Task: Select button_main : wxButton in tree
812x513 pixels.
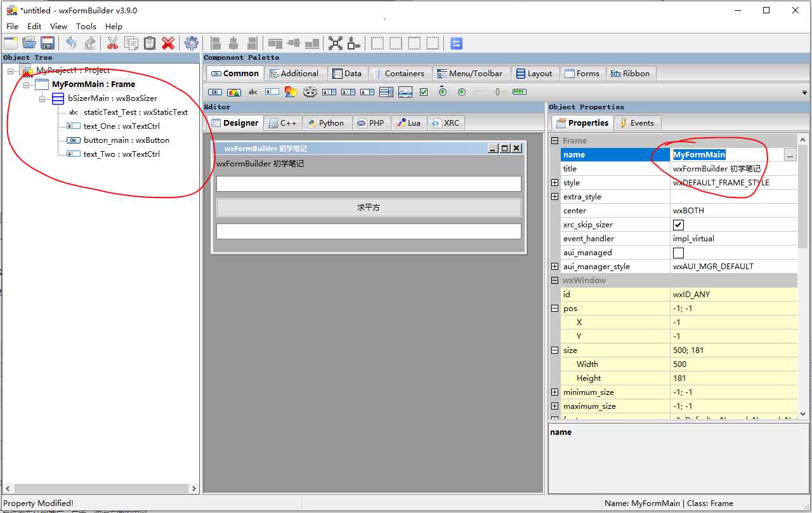Action: 126,140
